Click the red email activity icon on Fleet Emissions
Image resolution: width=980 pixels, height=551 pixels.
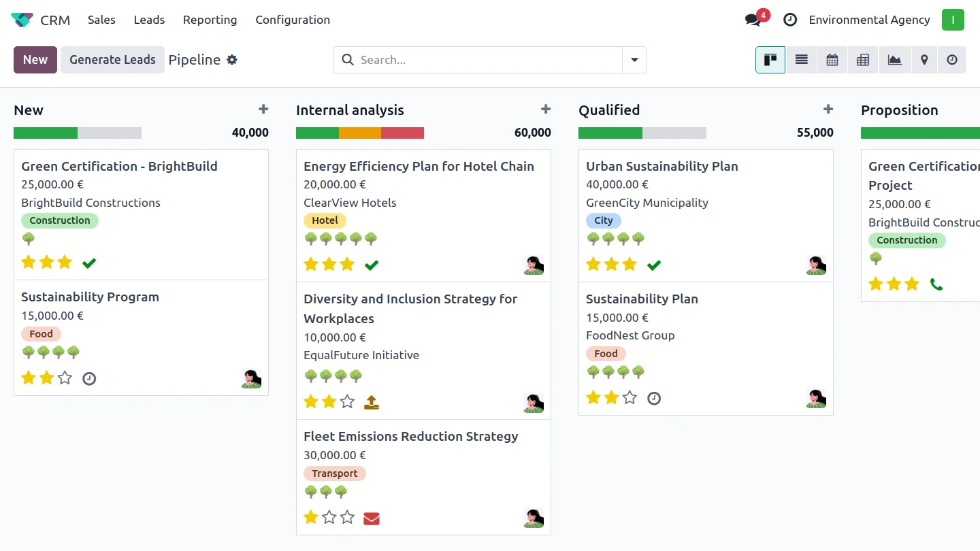371,518
